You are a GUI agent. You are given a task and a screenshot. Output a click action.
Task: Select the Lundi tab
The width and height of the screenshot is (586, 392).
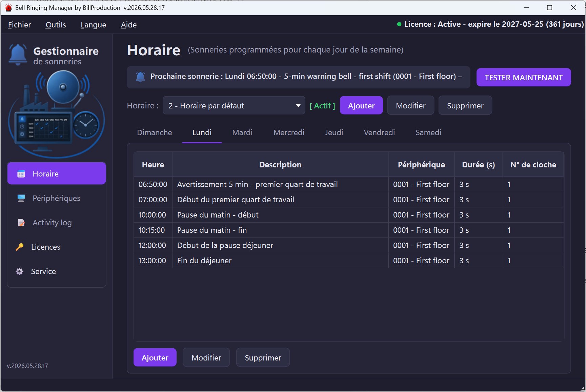(202, 132)
